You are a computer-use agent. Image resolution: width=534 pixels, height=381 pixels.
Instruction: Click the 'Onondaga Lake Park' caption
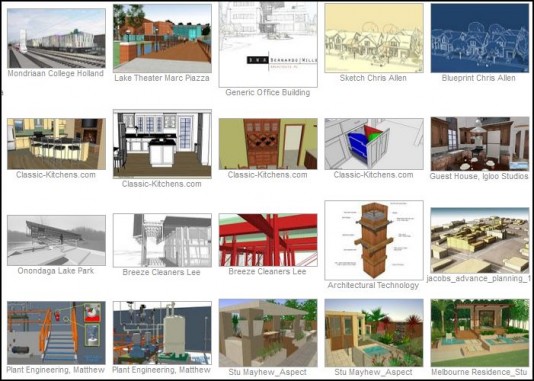[x=56, y=271]
